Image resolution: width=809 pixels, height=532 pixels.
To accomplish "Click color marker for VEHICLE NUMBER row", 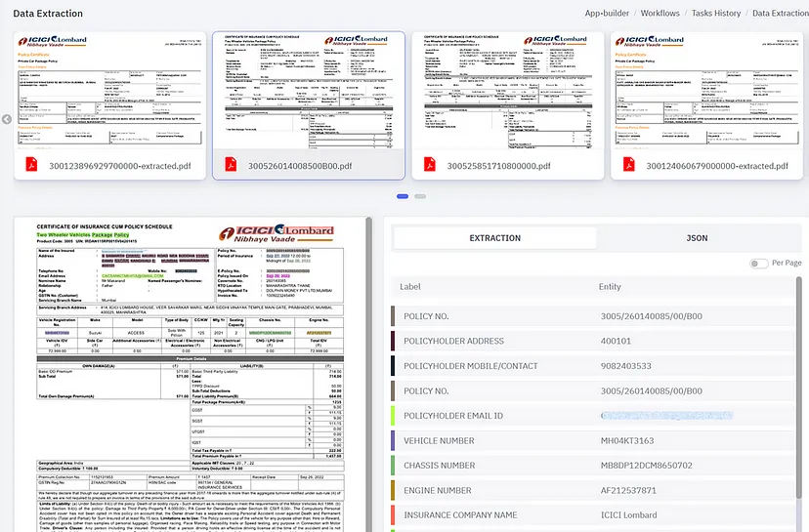I will 393,440.
